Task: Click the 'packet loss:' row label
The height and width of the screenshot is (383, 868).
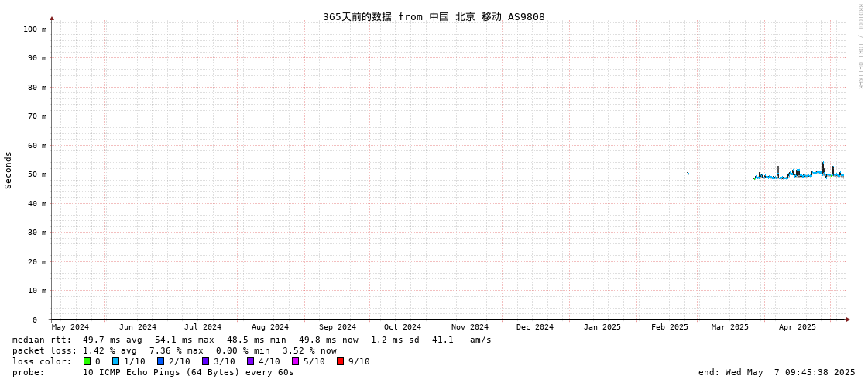Action: click(x=43, y=351)
